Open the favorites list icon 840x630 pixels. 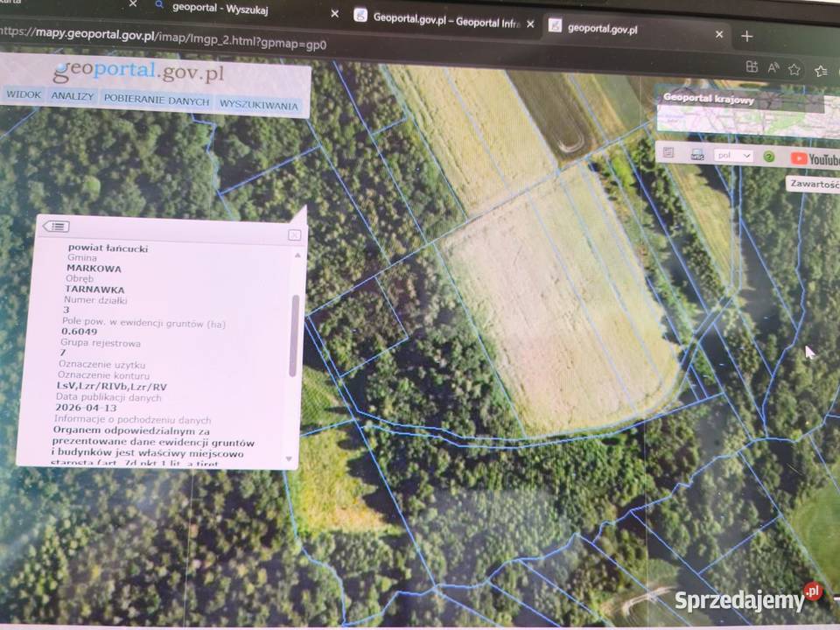point(820,71)
